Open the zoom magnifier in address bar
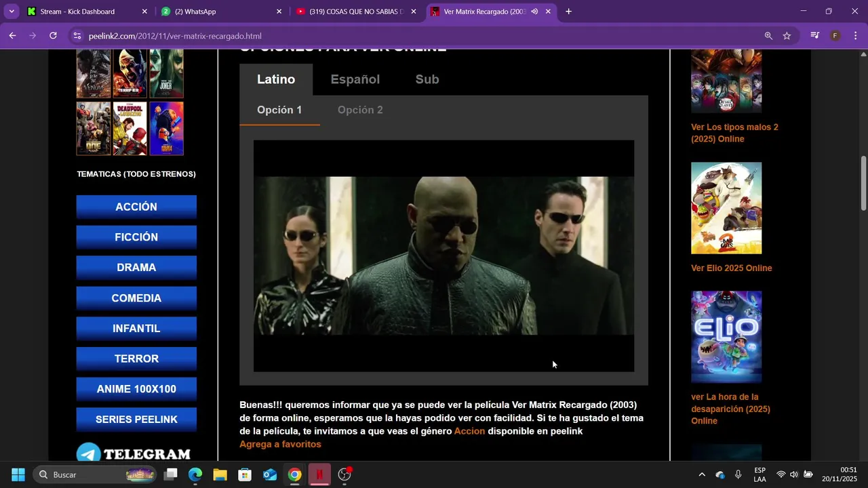This screenshot has width=868, height=488. 768,36
